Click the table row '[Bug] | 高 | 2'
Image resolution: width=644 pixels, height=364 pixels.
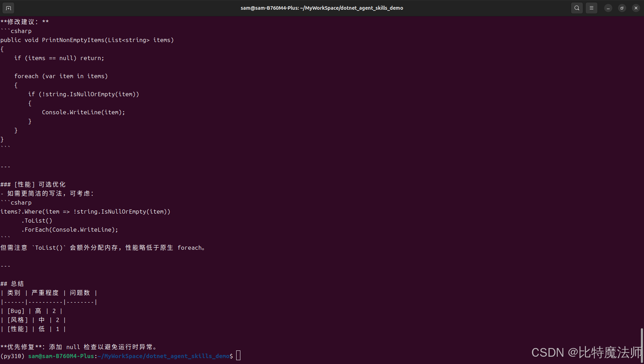[31, 311]
